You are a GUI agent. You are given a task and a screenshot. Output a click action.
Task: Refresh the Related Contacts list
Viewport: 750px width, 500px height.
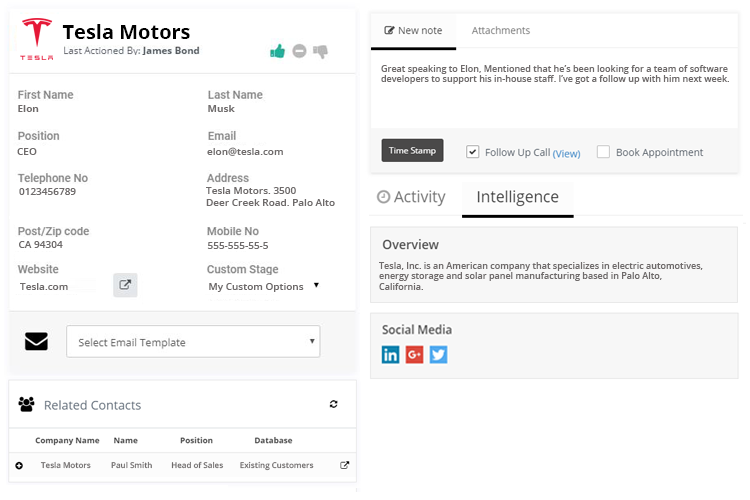point(333,404)
